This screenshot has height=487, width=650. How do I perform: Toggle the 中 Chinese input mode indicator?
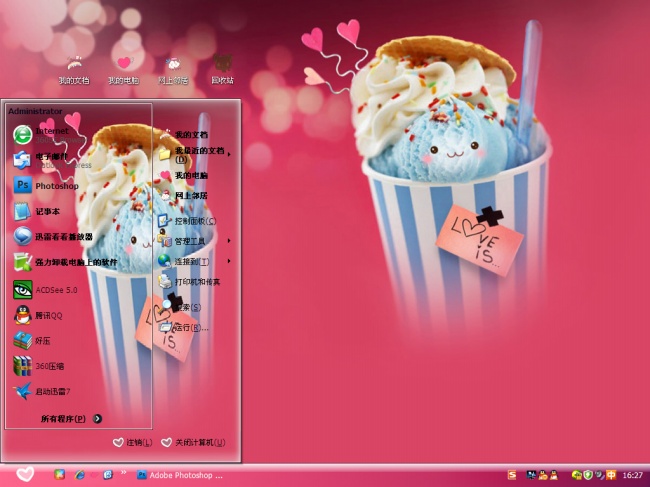611,475
